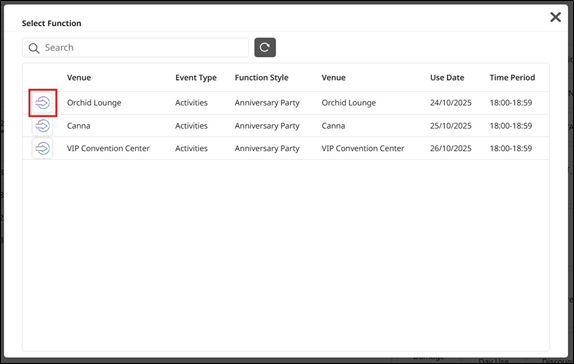
Task: Click the refresh button beside search
Action: tap(265, 47)
